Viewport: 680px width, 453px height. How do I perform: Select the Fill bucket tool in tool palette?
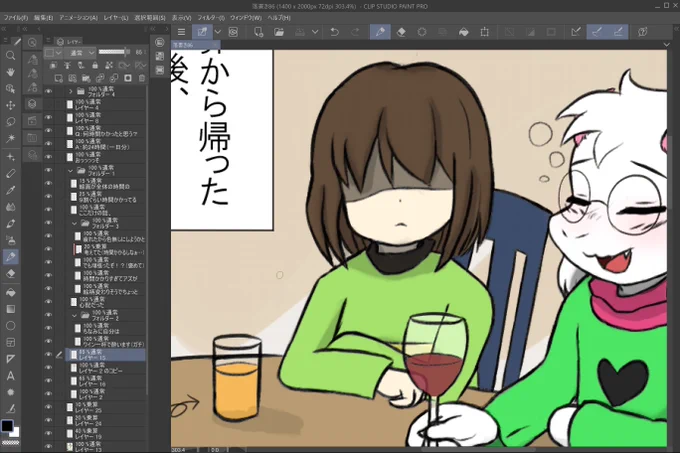pos(10,293)
